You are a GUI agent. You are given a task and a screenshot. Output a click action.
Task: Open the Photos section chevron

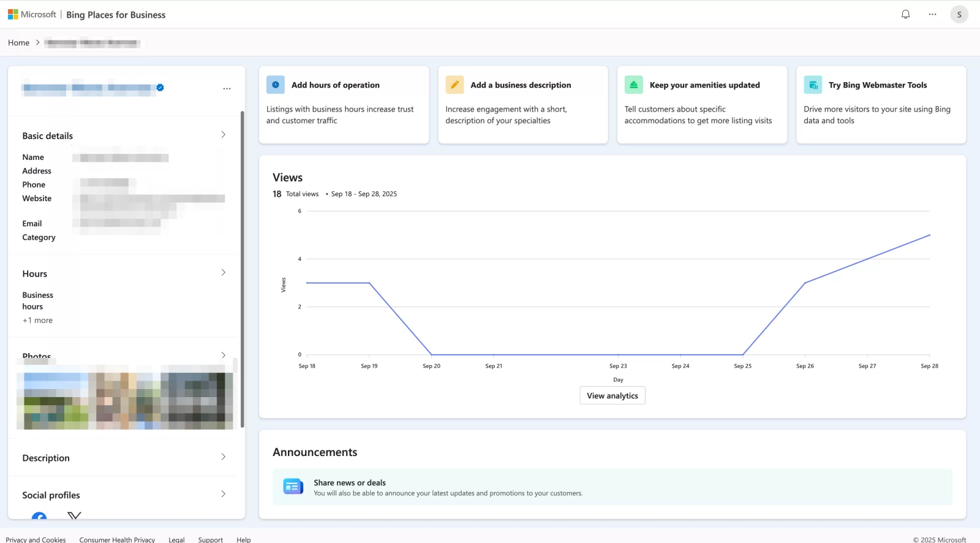(223, 355)
